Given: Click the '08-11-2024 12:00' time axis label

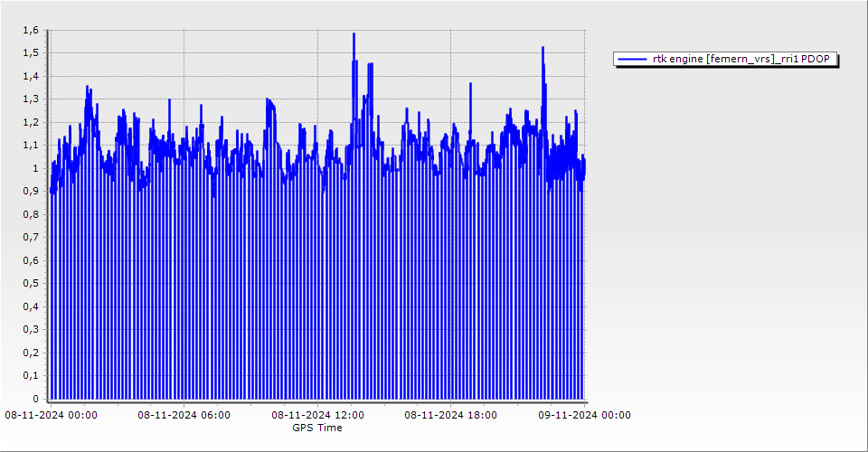Looking at the screenshot, I should pos(317,416).
